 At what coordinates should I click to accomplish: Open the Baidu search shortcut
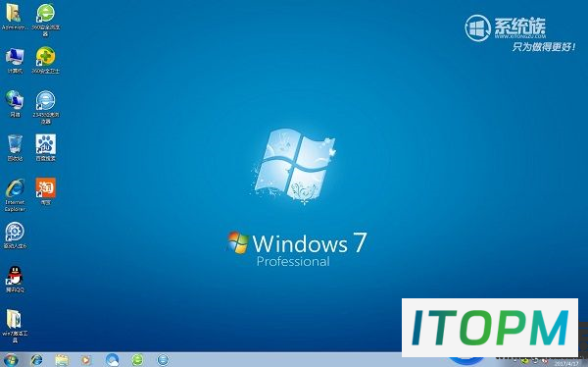[x=45, y=147]
